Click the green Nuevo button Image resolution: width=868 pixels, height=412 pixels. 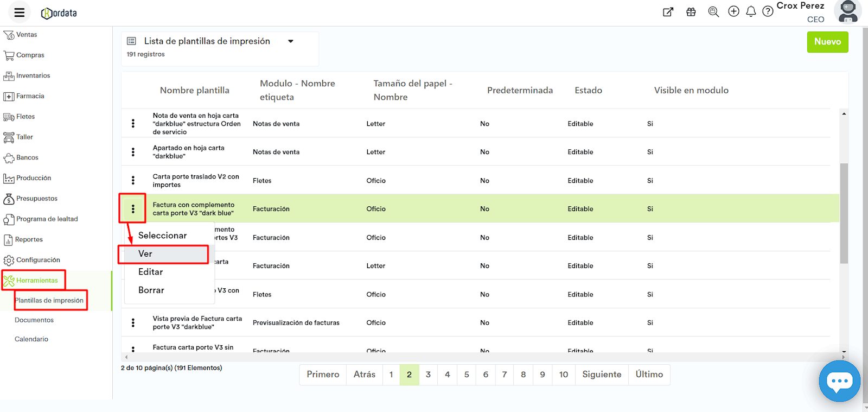coord(827,42)
